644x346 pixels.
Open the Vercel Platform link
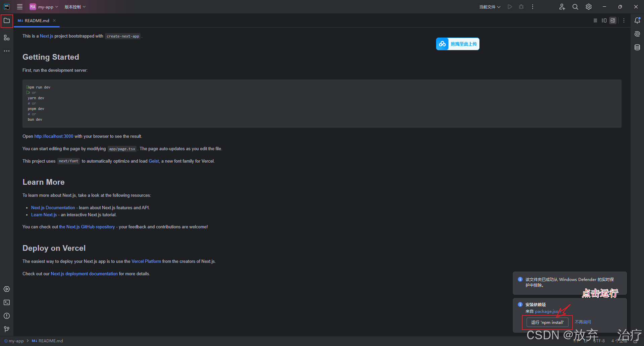146,261
